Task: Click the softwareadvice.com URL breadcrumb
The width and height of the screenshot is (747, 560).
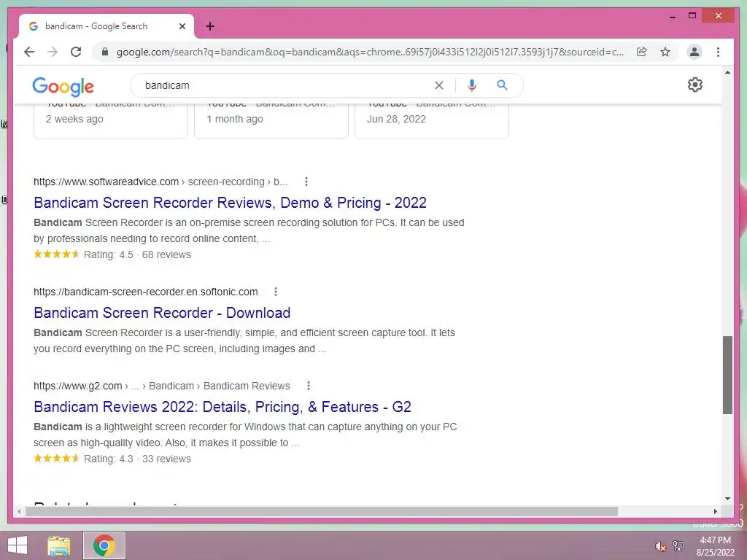Action: [160, 182]
